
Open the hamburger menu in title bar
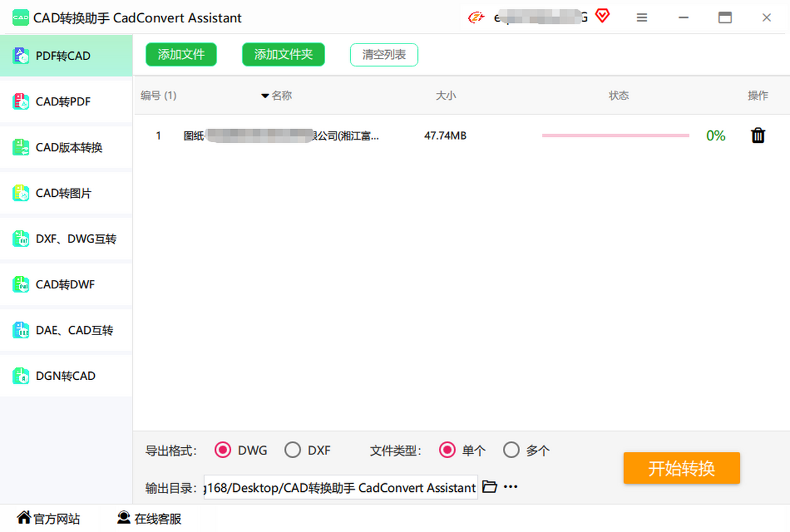[x=642, y=18]
